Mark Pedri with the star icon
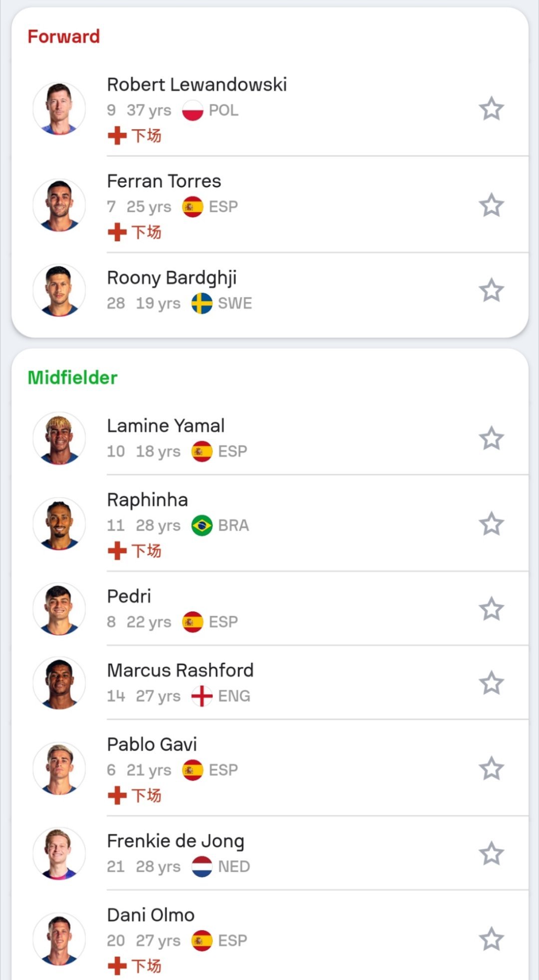 click(x=491, y=609)
